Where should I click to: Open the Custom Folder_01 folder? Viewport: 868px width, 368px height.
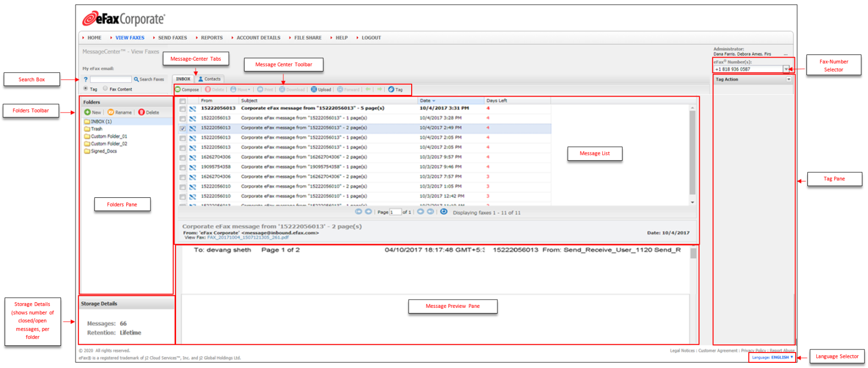(x=106, y=136)
